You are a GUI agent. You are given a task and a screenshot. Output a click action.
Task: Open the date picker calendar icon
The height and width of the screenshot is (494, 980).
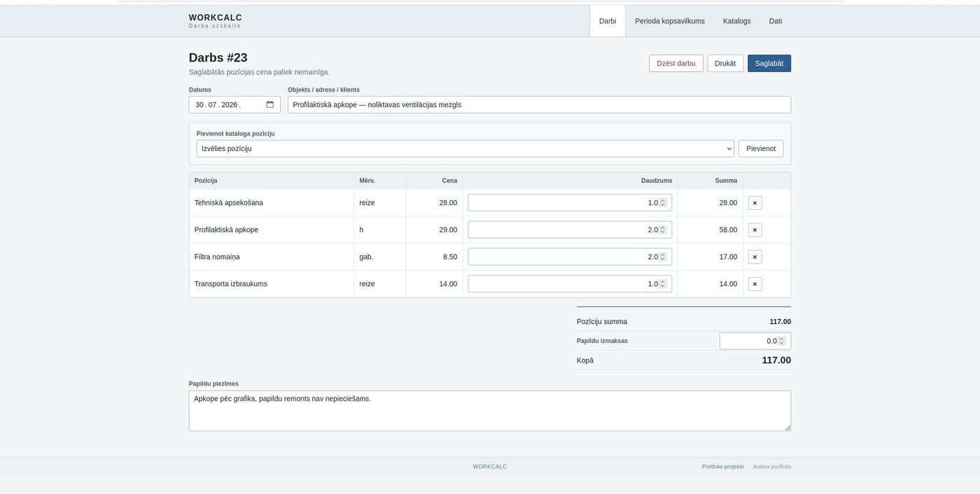270,104
